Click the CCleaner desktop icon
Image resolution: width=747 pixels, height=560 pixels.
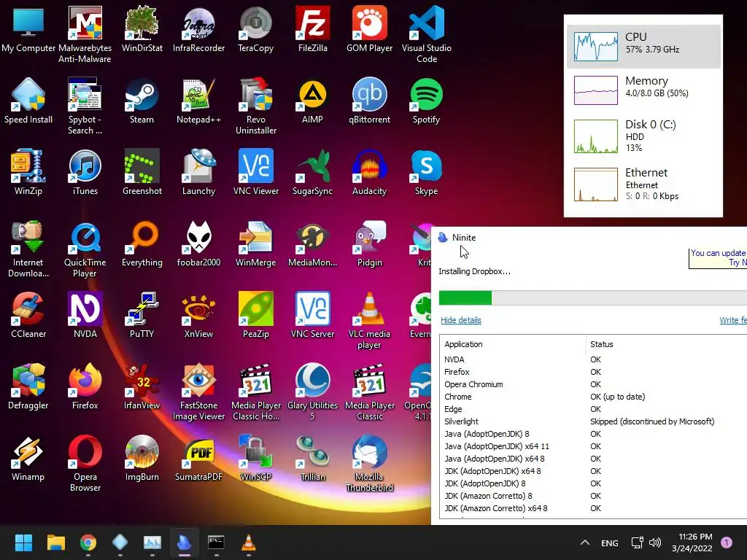point(28,314)
